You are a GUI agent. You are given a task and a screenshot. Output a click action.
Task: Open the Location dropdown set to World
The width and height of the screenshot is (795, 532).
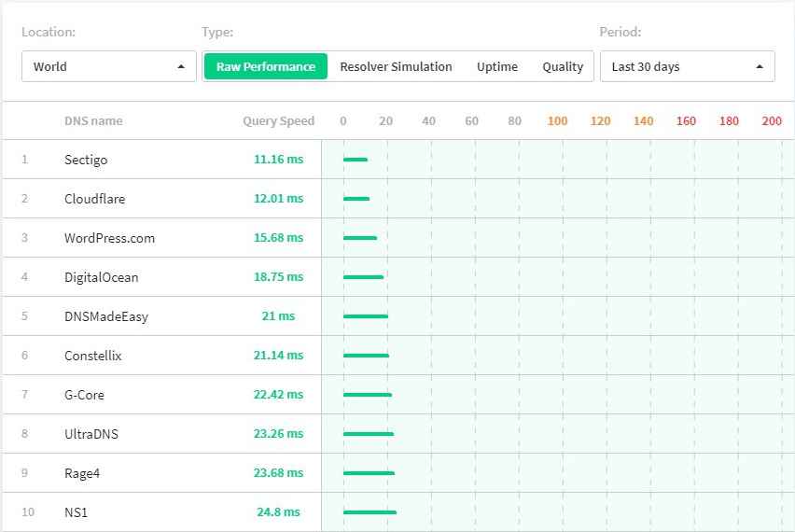pos(108,66)
